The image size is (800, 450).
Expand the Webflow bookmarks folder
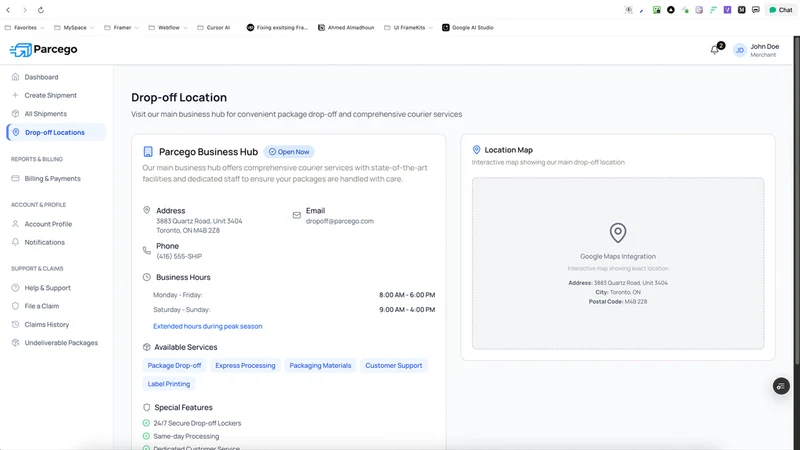click(x=168, y=28)
